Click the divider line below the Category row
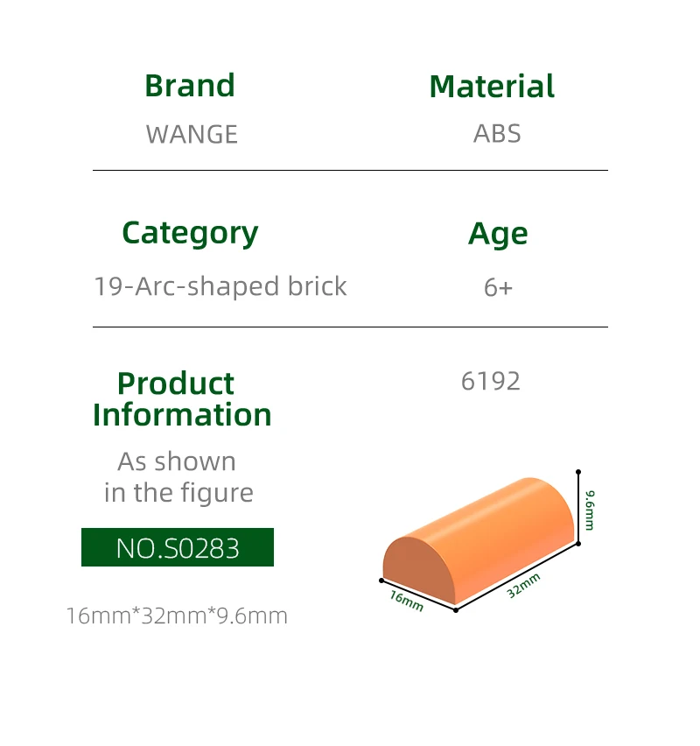700x746 pixels. tap(350, 327)
